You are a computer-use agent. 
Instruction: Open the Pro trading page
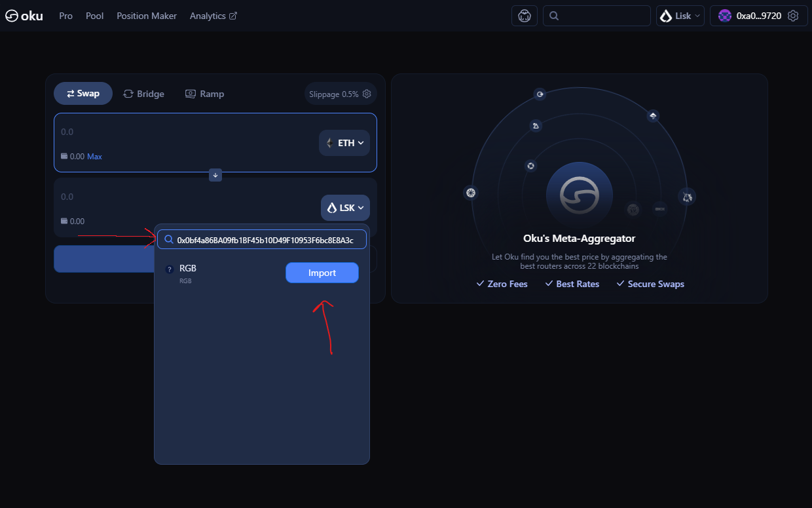(x=65, y=16)
